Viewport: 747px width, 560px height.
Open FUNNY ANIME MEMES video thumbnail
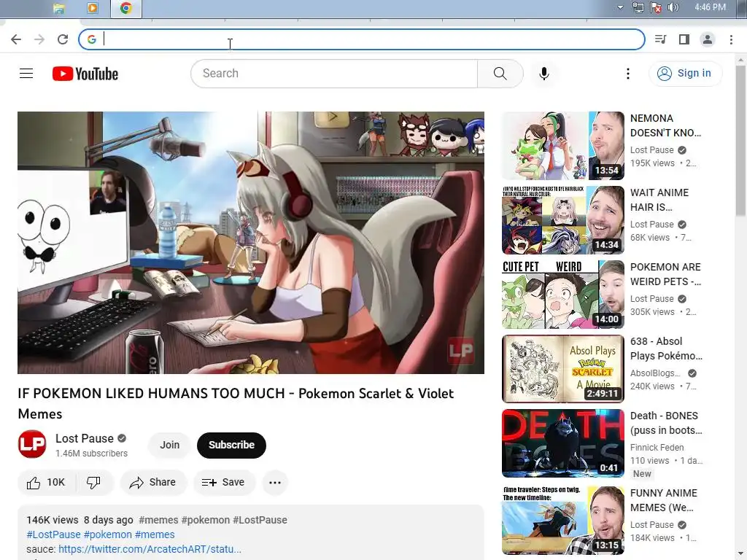[562, 521]
